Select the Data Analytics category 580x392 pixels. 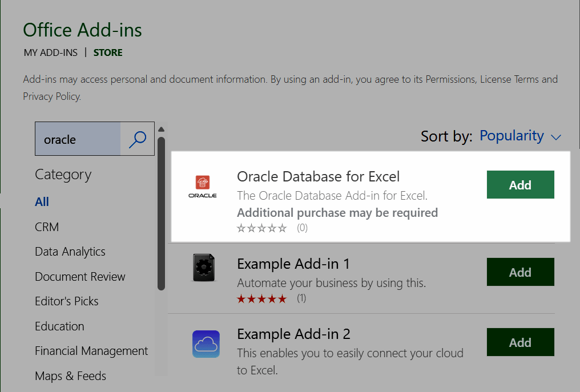point(70,251)
